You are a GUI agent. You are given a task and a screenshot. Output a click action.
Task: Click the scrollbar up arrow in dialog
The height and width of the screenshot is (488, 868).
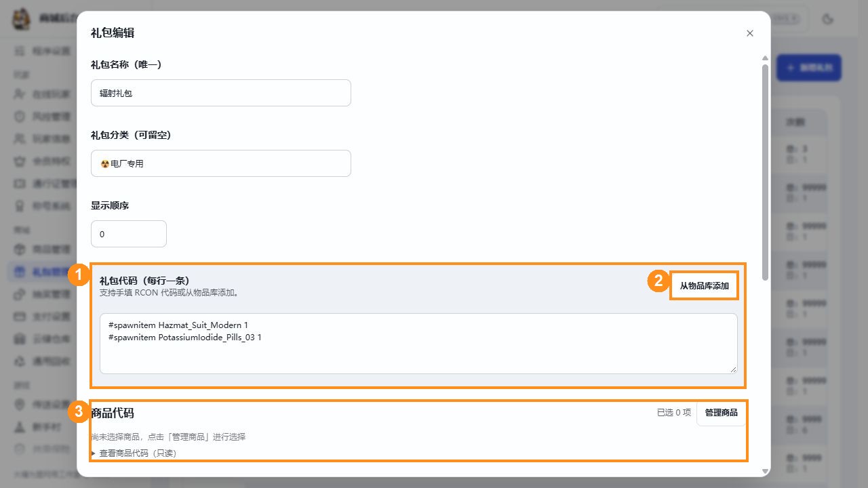point(765,58)
